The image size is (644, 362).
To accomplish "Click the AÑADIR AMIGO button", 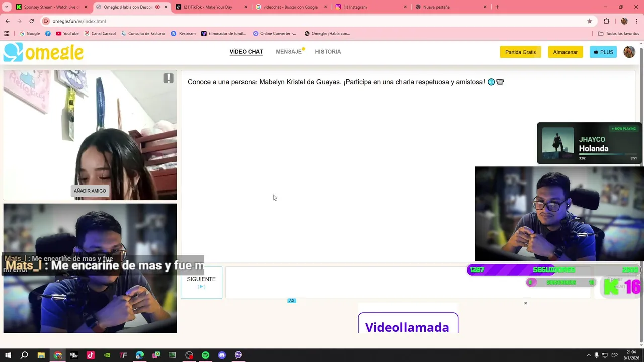I will [90, 191].
